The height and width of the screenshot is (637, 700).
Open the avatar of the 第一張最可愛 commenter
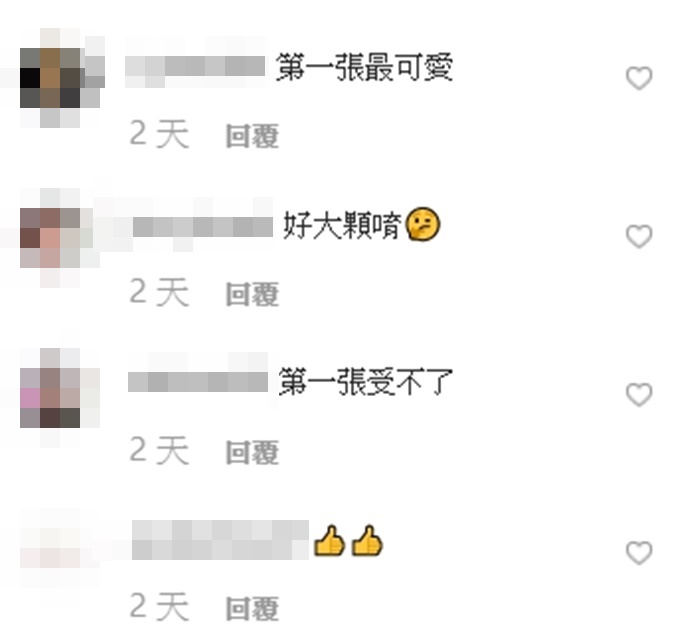point(60,78)
